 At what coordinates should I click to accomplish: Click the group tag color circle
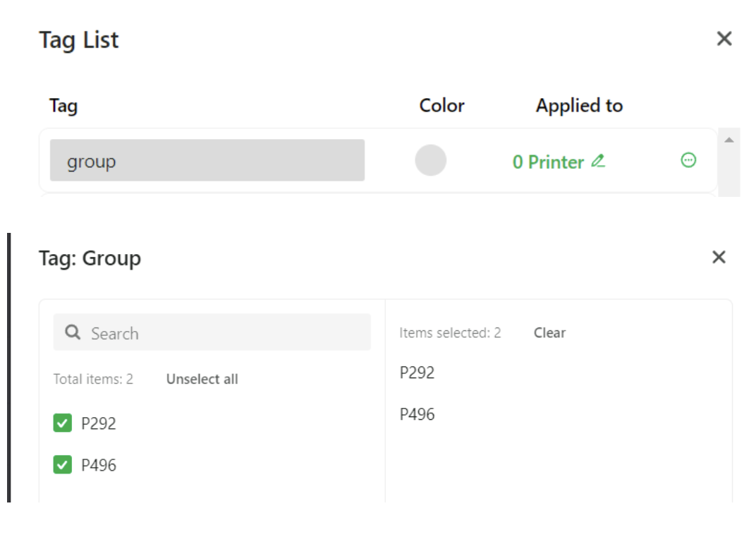(x=431, y=160)
